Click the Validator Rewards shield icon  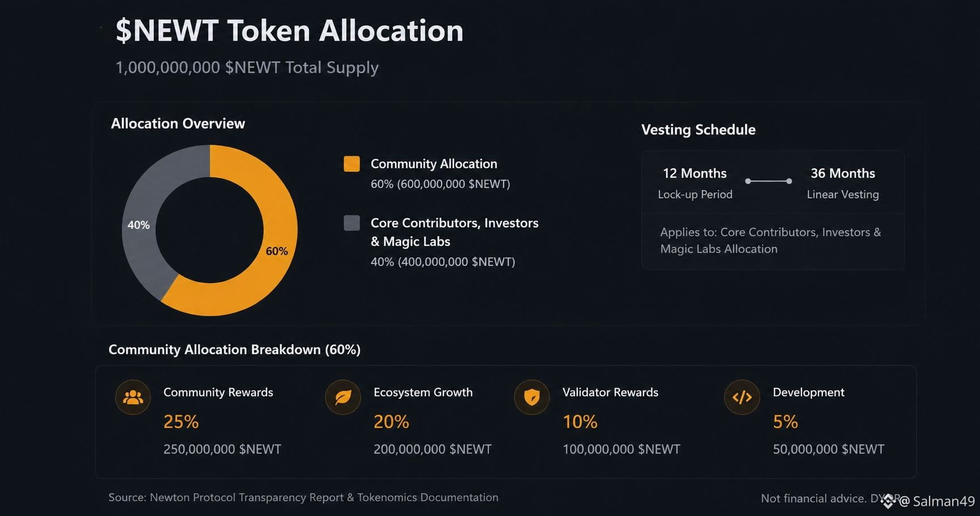[531, 397]
